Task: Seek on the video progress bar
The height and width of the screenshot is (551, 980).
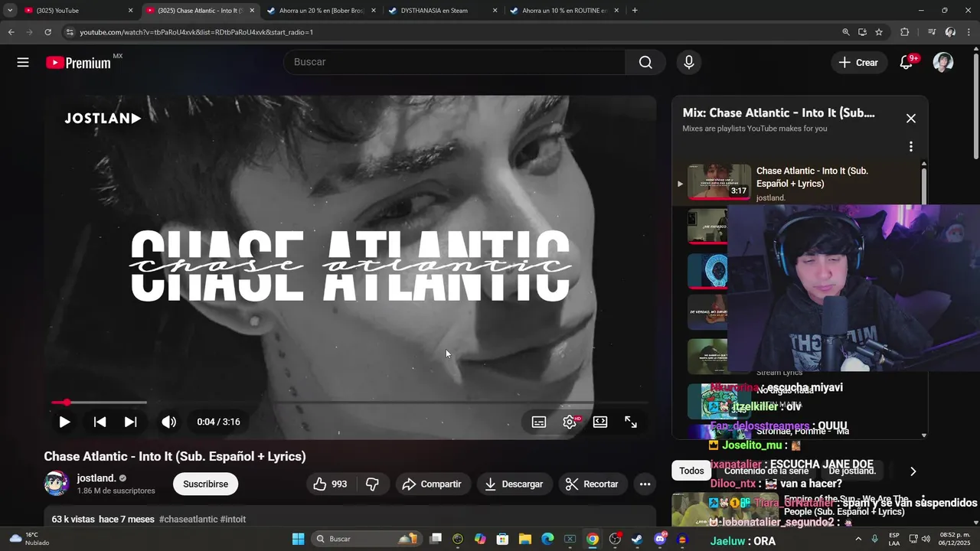Action: tap(350, 402)
